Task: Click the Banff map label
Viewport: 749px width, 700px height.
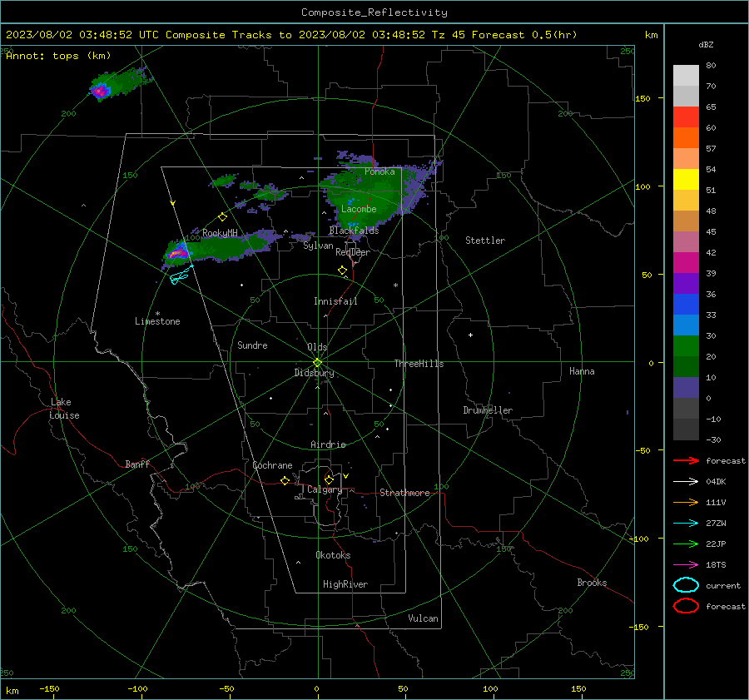Action: pos(137,464)
